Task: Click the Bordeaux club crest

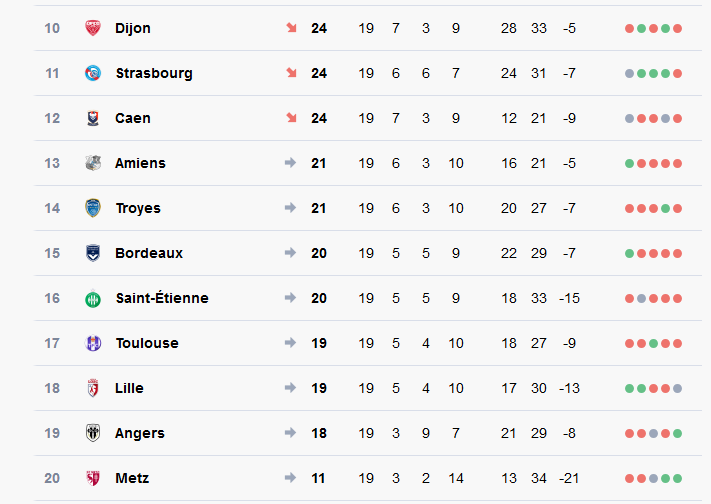Action: click(93, 253)
